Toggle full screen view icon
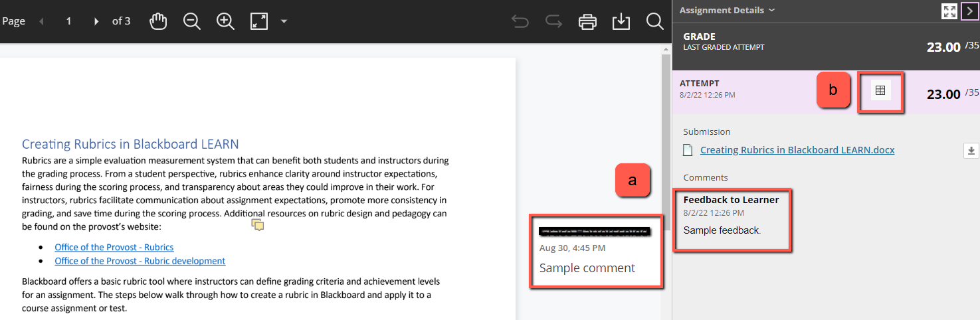Image resolution: width=980 pixels, height=320 pixels. [949, 11]
